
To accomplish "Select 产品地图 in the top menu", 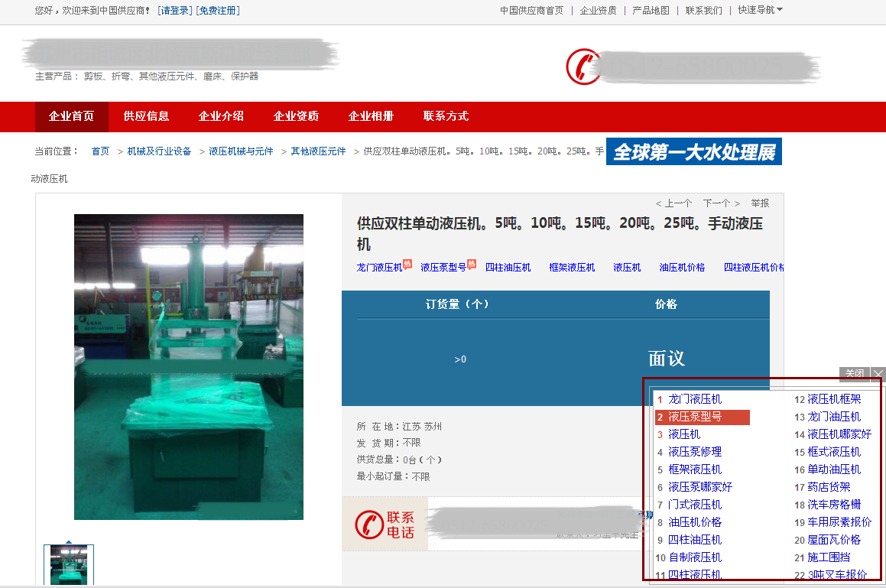I will (651, 11).
